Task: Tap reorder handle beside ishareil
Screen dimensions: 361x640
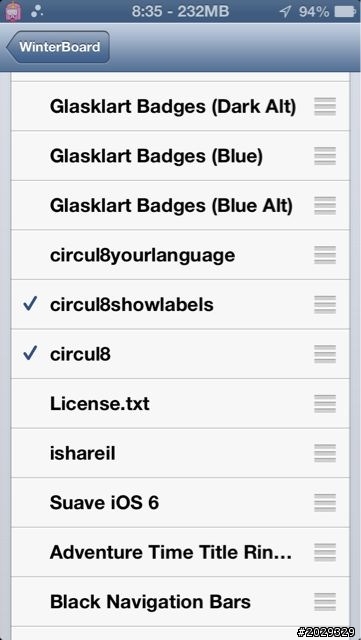Action: [x=325, y=453]
